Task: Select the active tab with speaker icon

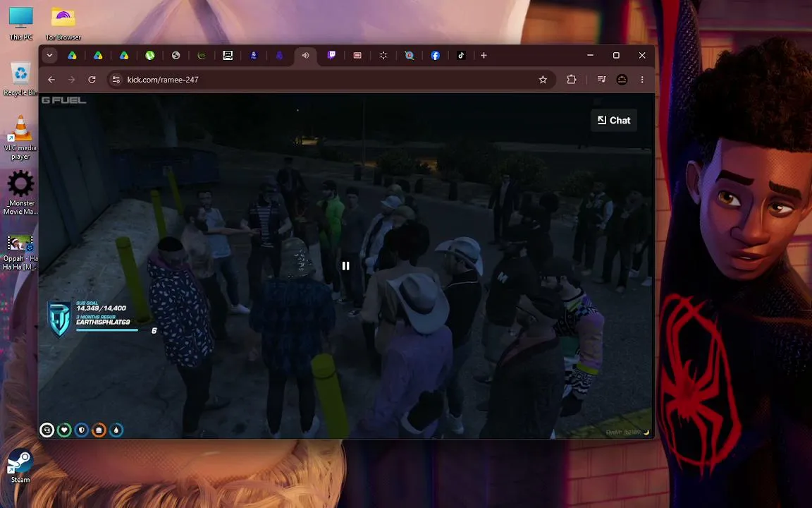Action: coord(305,55)
